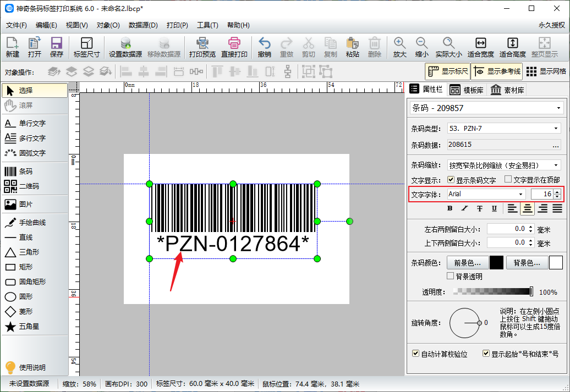Click the 直接打印 direct print icon

tap(234, 47)
